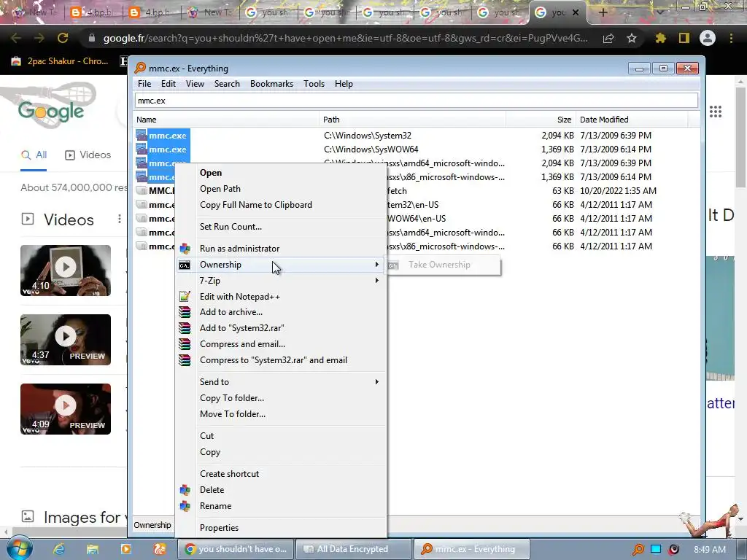The image size is (747, 560).
Task: Expand the 7-Zip submenu arrow
Action: pyautogui.click(x=376, y=281)
